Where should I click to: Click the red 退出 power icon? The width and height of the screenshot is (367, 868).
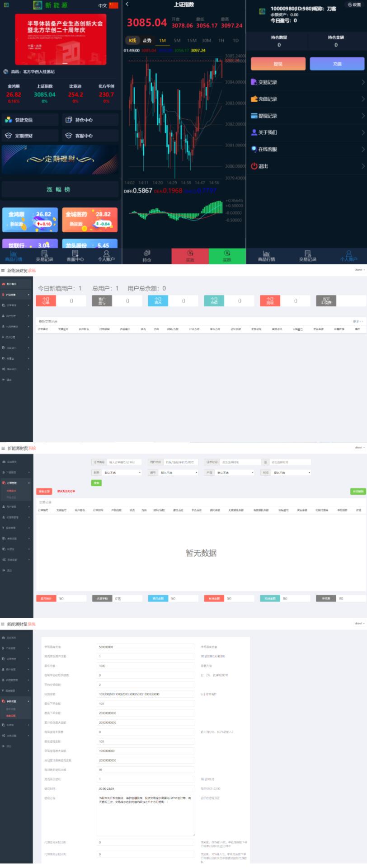pyautogui.click(x=254, y=166)
